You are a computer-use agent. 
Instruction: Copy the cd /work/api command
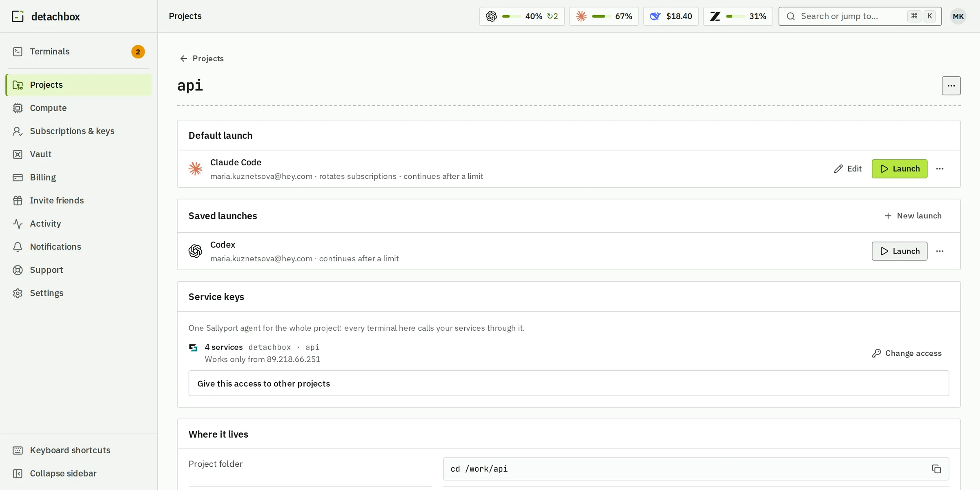pos(936,469)
